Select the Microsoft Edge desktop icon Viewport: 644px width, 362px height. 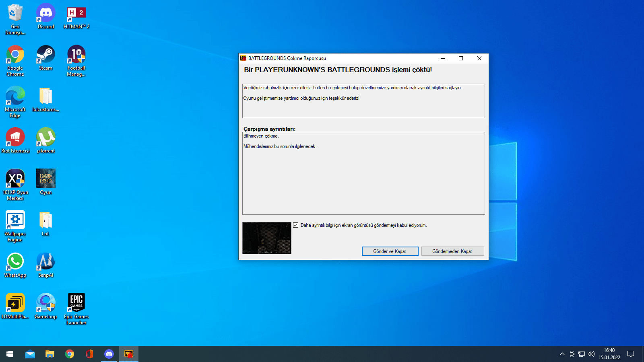point(15,102)
